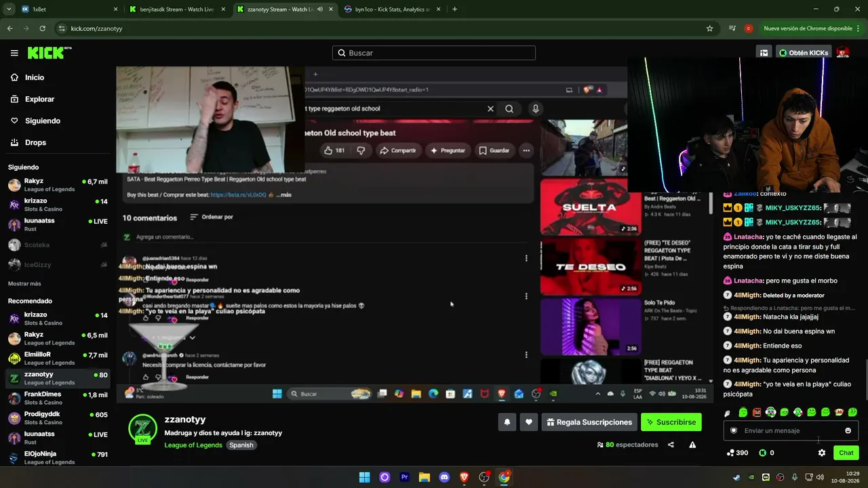Click the KICKs balance icon in chat

(762, 453)
